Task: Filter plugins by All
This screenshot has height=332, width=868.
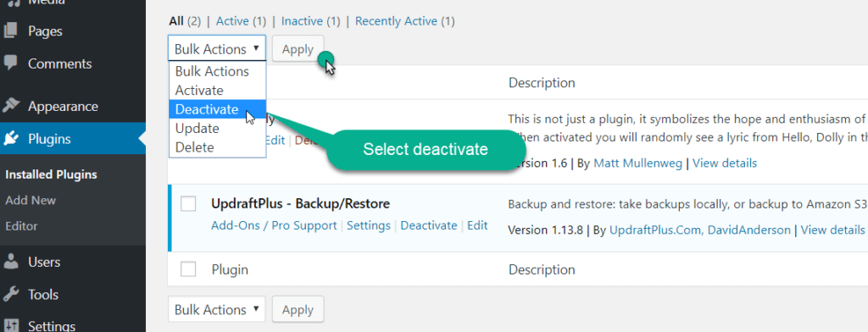Action: pos(176,21)
